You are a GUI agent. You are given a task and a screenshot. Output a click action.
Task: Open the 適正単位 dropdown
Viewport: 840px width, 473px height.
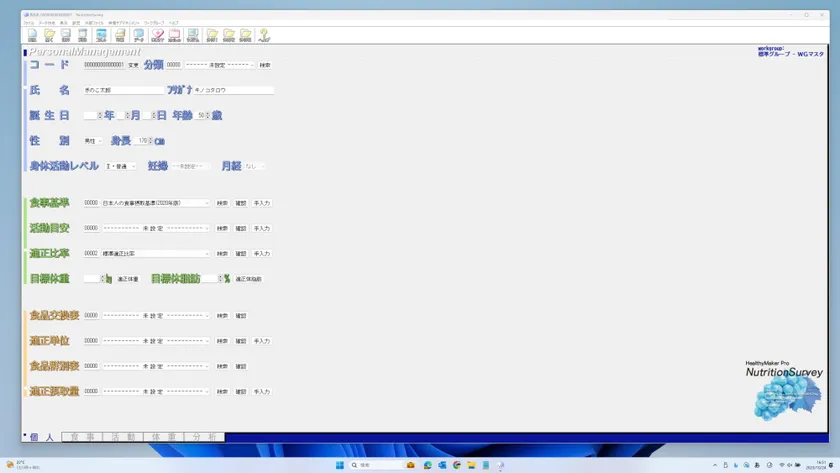(x=155, y=341)
